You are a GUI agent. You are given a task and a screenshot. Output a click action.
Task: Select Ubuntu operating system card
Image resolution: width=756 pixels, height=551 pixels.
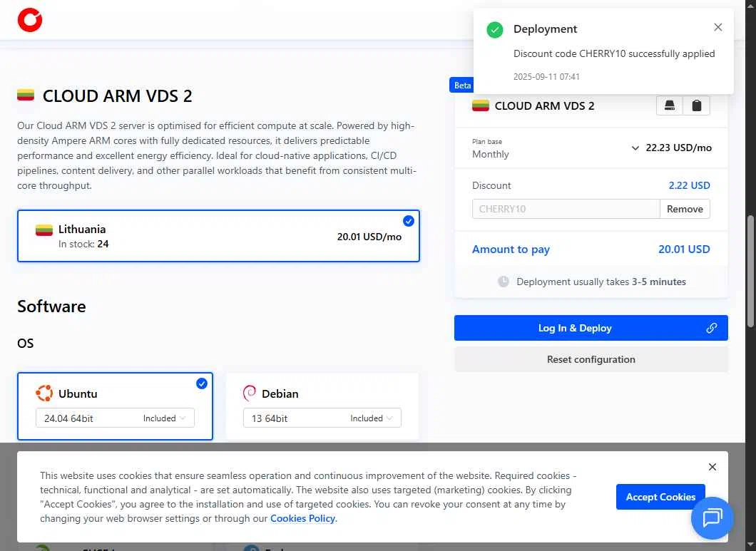click(x=115, y=406)
